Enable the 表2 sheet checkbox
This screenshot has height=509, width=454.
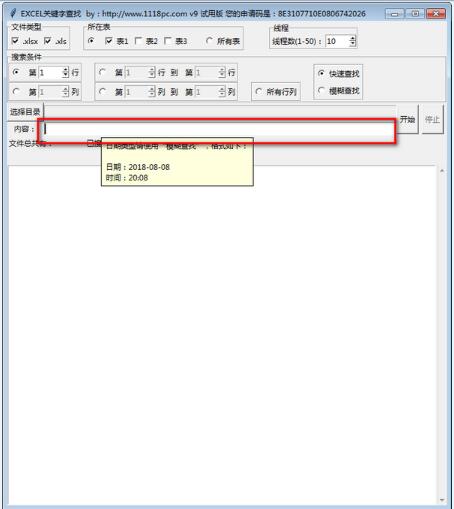(x=138, y=41)
